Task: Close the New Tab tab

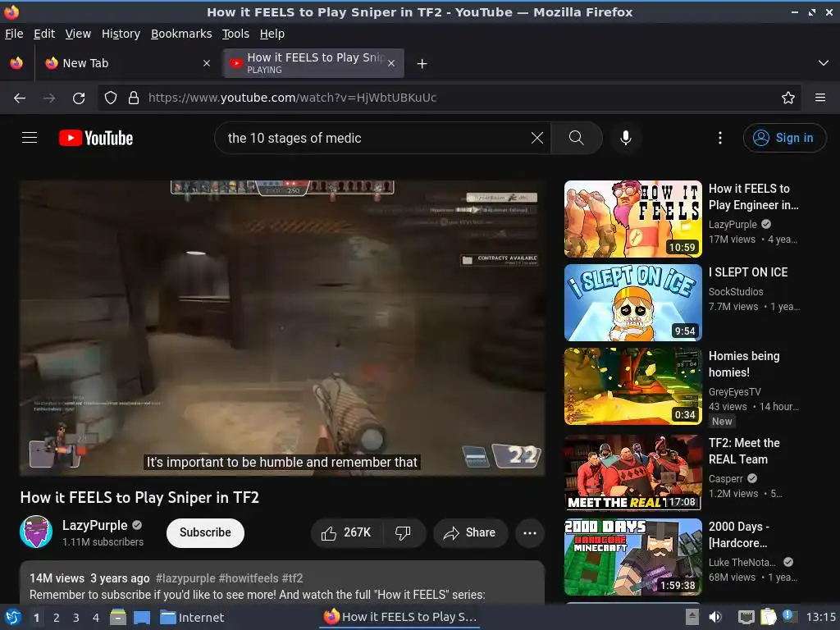Action: tap(206, 63)
